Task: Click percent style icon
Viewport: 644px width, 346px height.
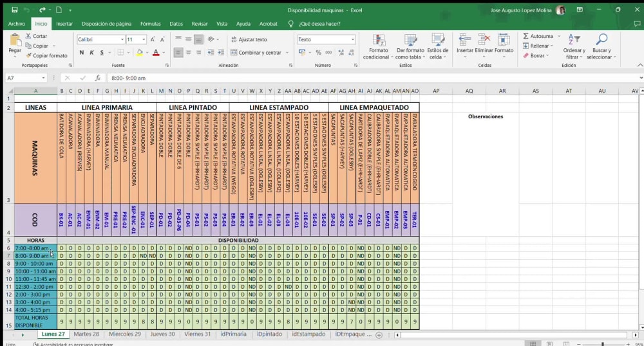Action: (318, 53)
